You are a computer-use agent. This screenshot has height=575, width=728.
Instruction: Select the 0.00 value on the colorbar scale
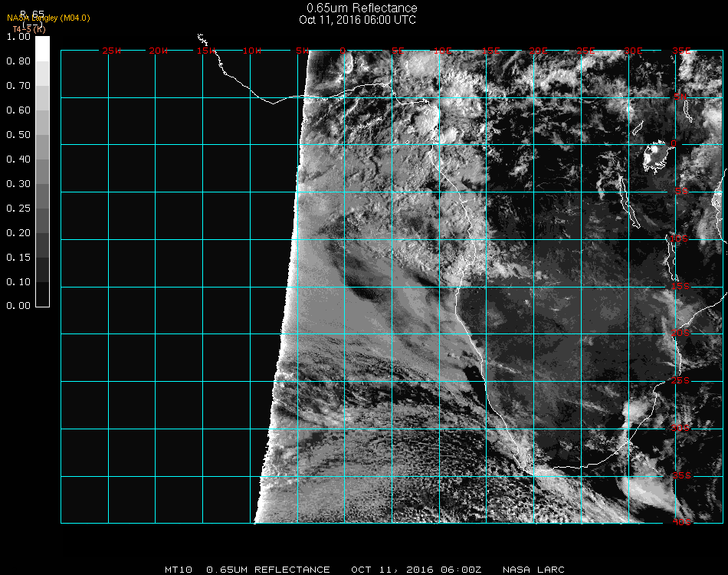(18, 306)
